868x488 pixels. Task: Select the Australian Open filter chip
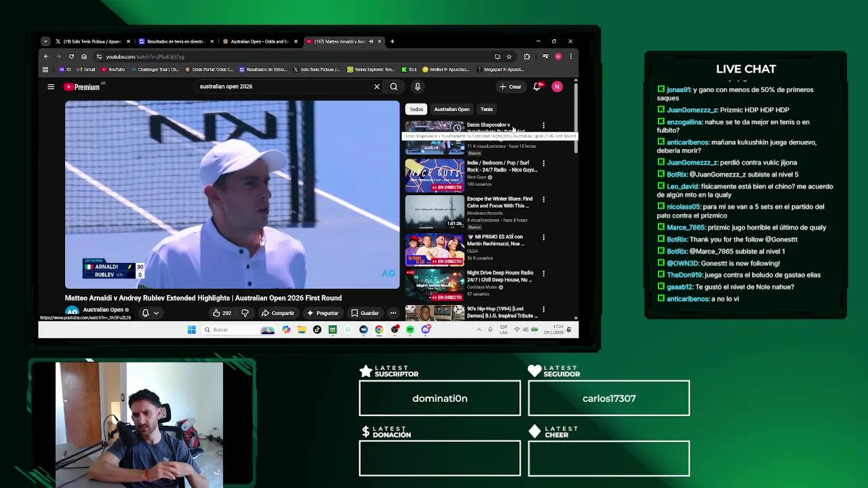[x=452, y=109]
